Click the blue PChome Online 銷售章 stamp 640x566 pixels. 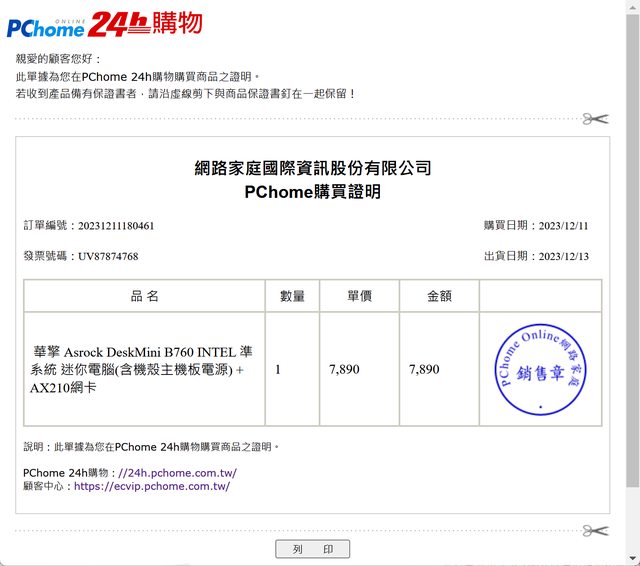[x=540, y=369]
